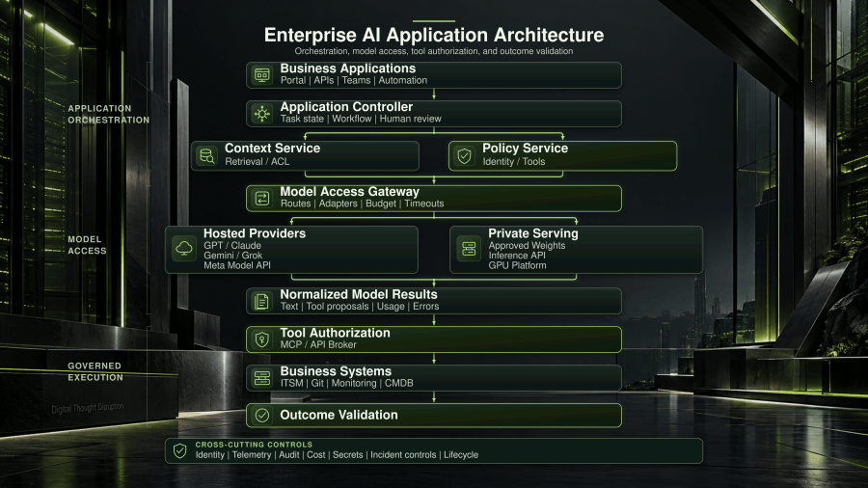Click the Enterprise AI Application Architecture title
868x488 pixels.
(434, 35)
